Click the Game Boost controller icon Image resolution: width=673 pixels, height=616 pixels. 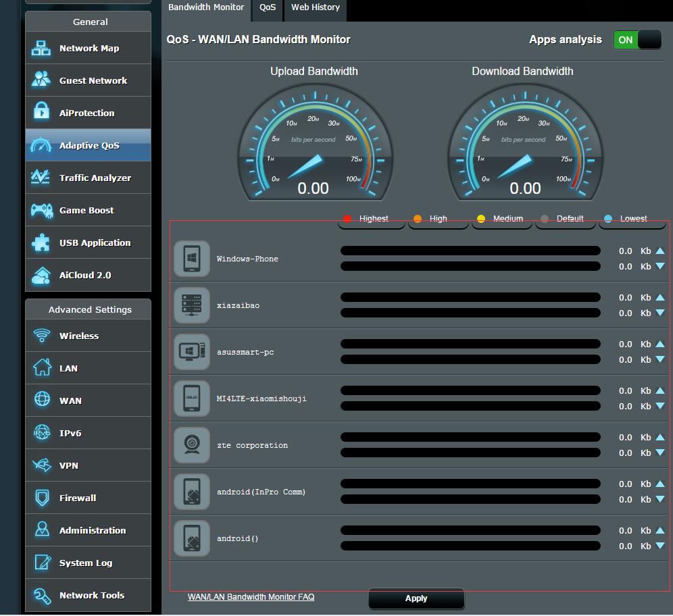coord(42,210)
